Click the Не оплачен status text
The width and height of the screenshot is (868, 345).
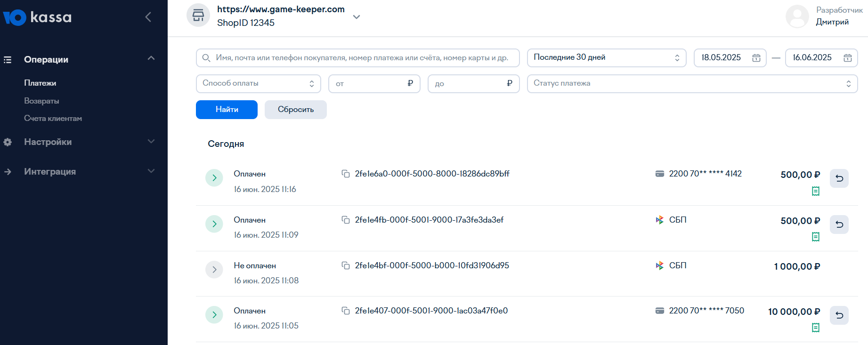coord(255,265)
